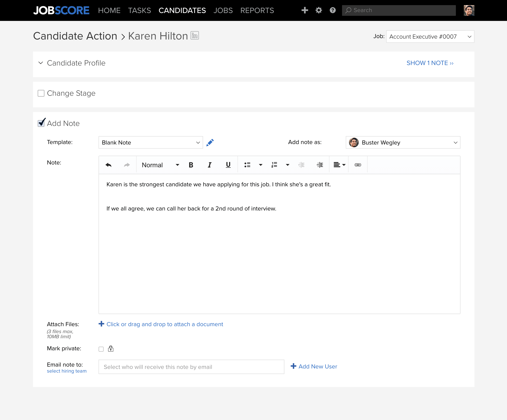This screenshot has height=420, width=507.
Task: Toggle bold formatting in the note toolbar
Action: [191, 165]
